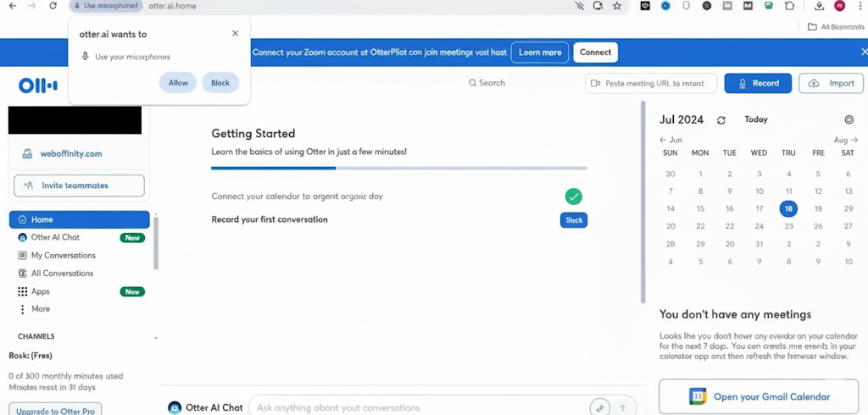
Task: Go to previous month Jun
Action: point(670,140)
